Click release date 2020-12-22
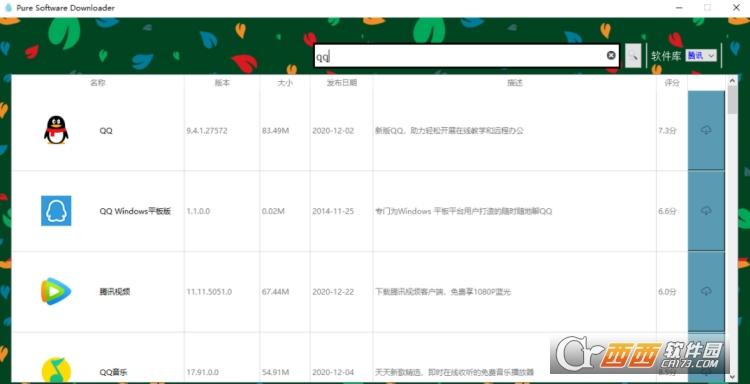This screenshot has height=384, width=750. click(333, 292)
